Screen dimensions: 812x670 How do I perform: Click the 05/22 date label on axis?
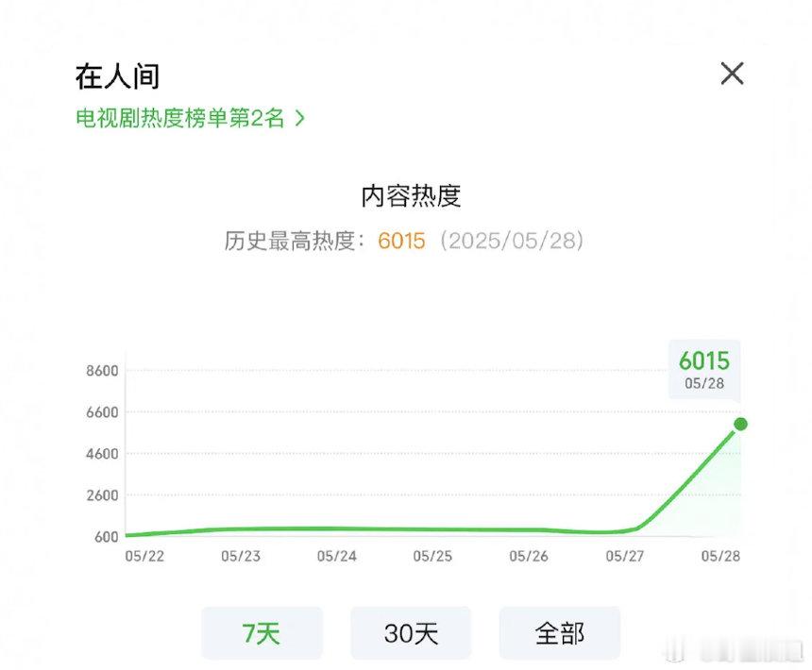144,556
